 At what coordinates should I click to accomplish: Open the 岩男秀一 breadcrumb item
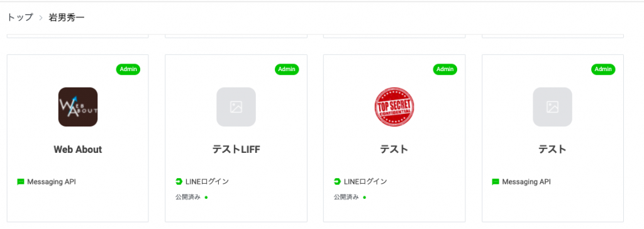tap(67, 18)
